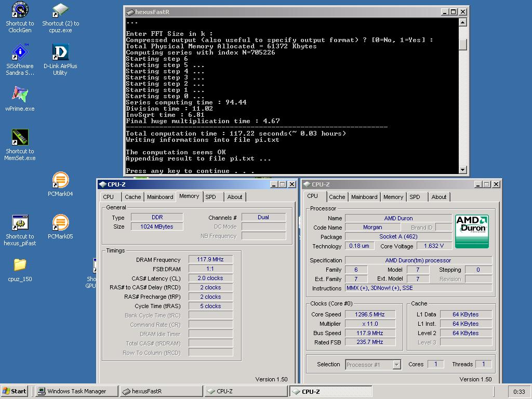Activate the first CPU-Z taskbar button
Viewport: 532px width, 399px height.
[x=246, y=391]
